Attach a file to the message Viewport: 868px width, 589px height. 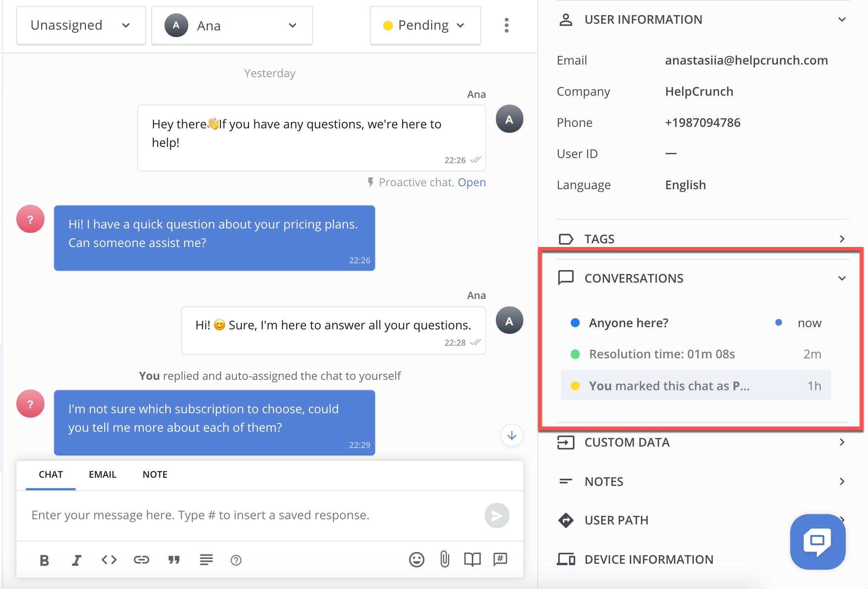[x=444, y=559]
